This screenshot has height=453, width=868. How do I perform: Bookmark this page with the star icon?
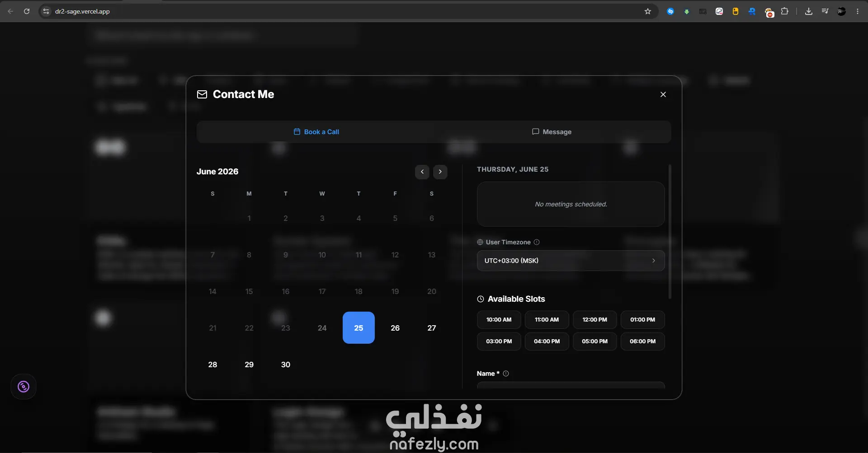648,11
